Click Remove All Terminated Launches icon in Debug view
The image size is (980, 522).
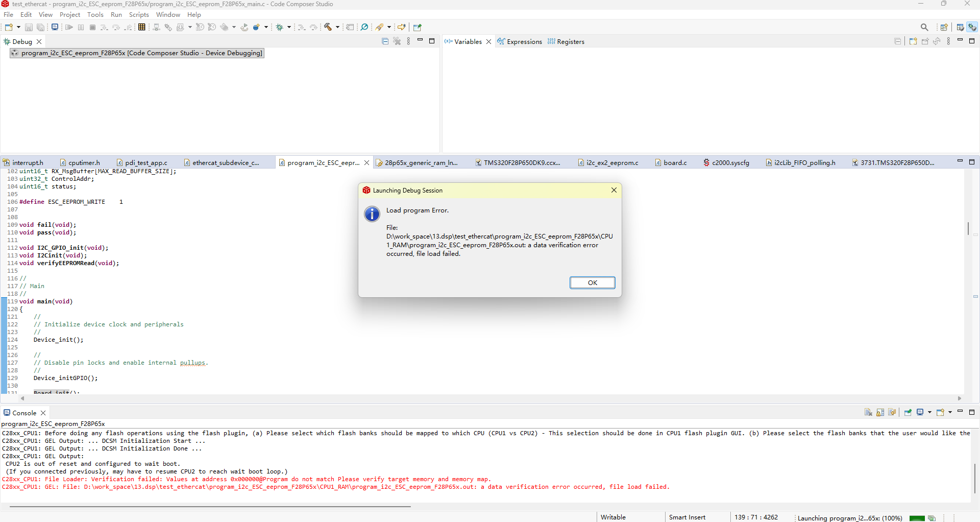tap(397, 41)
